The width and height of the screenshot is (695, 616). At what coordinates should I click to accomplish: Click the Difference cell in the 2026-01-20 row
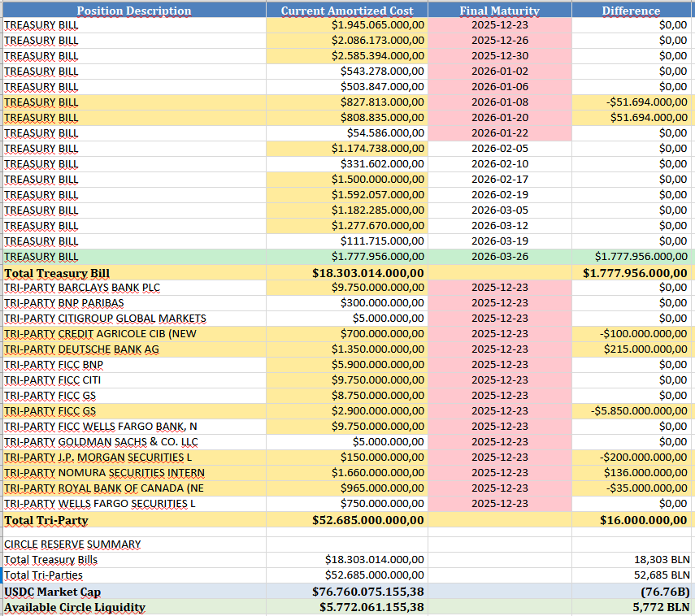(631, 118)
